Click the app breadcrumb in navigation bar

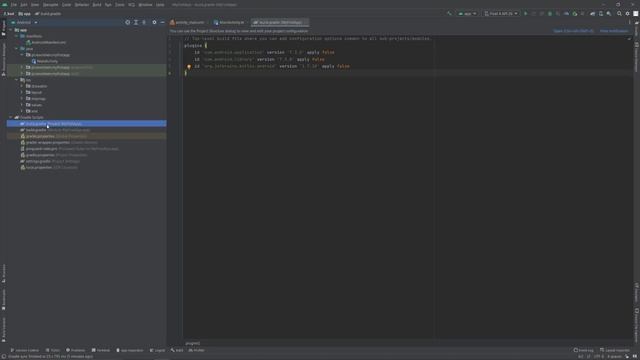coord(24,14)
